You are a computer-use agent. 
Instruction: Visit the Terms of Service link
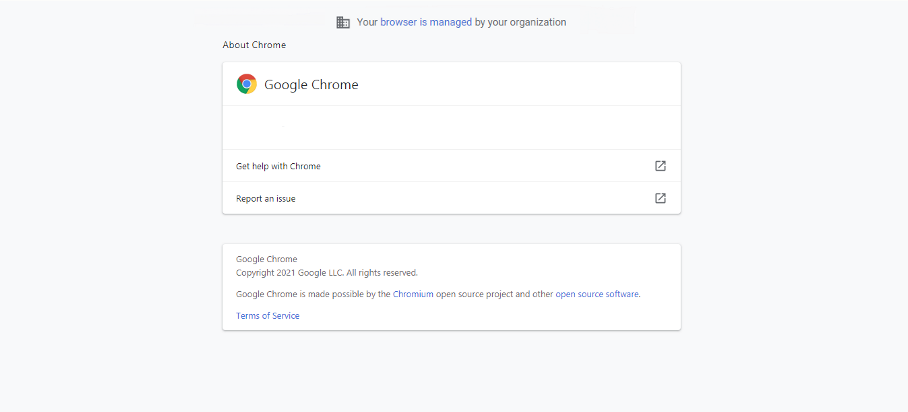[x=268, y=316]
